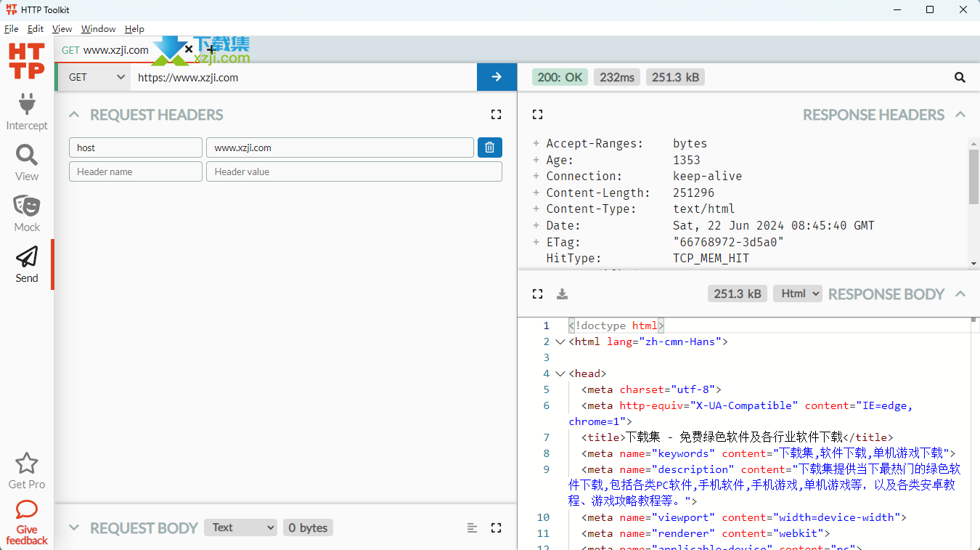Download the response body
The height and width of the screenshot is (550, 980).
562,294
